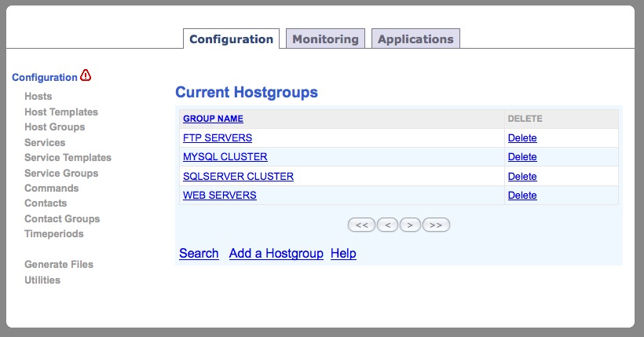Screen dimensions: 644x337
Task: Open the WEB SERVERS hostgroup
Action: pyautogui.click(x=220, y=196)
